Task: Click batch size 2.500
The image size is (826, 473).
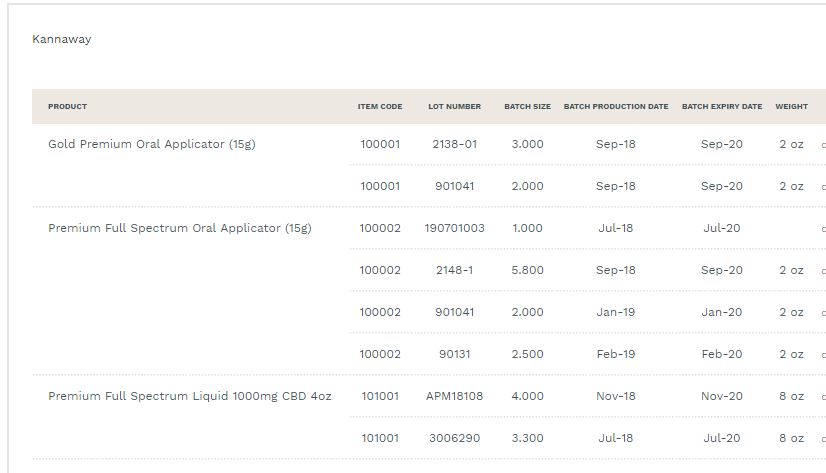Action: coord(527,354)
